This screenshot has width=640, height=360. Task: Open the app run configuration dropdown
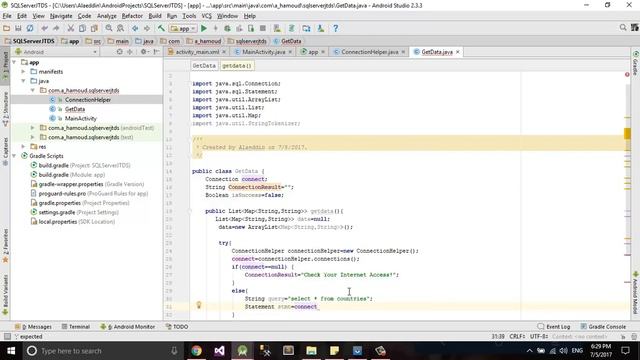(x=183, y=29)
